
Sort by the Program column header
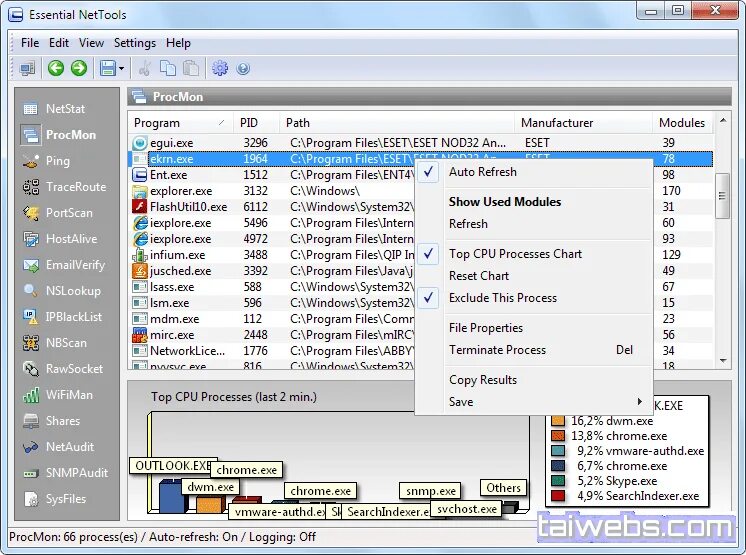click(180, 123)
